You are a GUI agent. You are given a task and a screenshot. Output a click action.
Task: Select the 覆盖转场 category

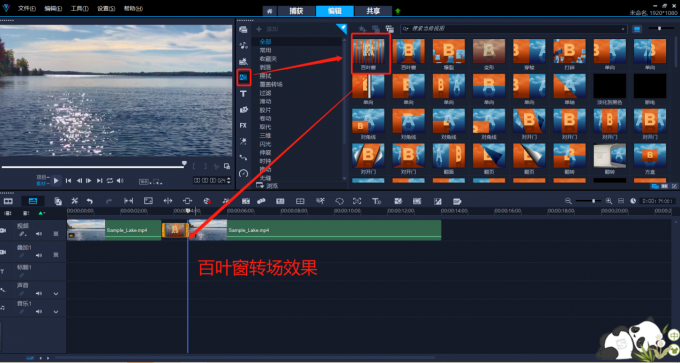[271, 84]
